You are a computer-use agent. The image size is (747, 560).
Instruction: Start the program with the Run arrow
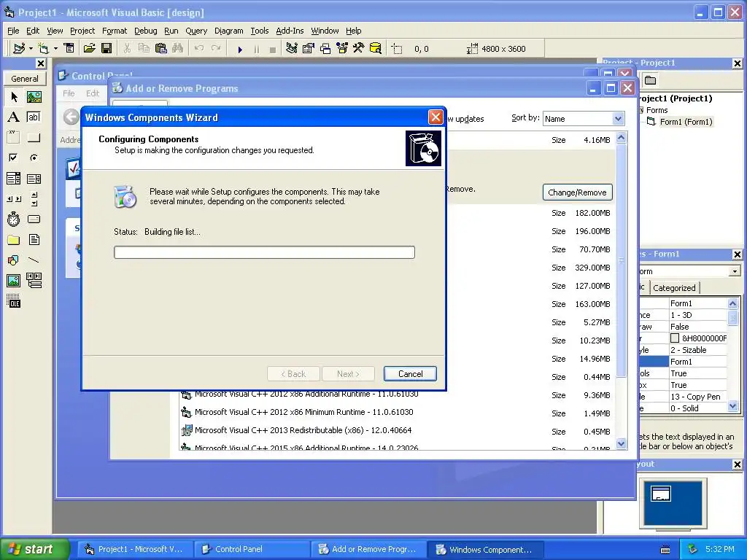click(240, 49)
